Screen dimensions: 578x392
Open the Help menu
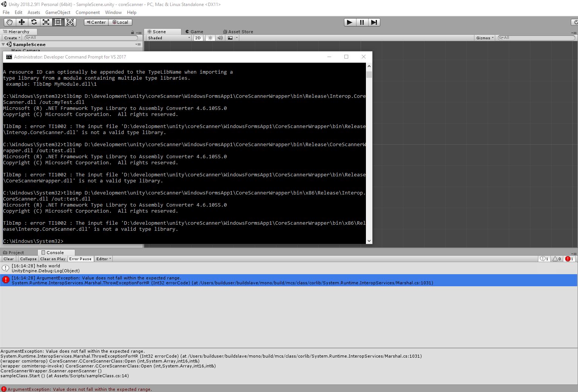132,12
